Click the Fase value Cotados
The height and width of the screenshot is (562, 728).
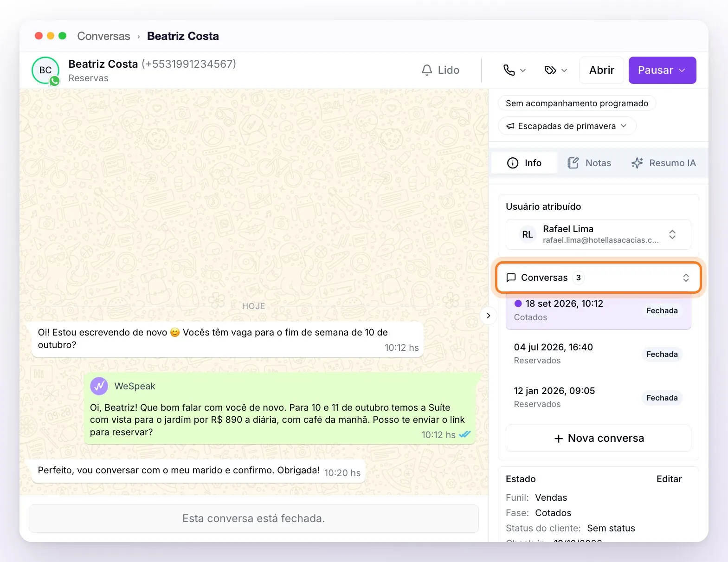click(x=553, y=513)
